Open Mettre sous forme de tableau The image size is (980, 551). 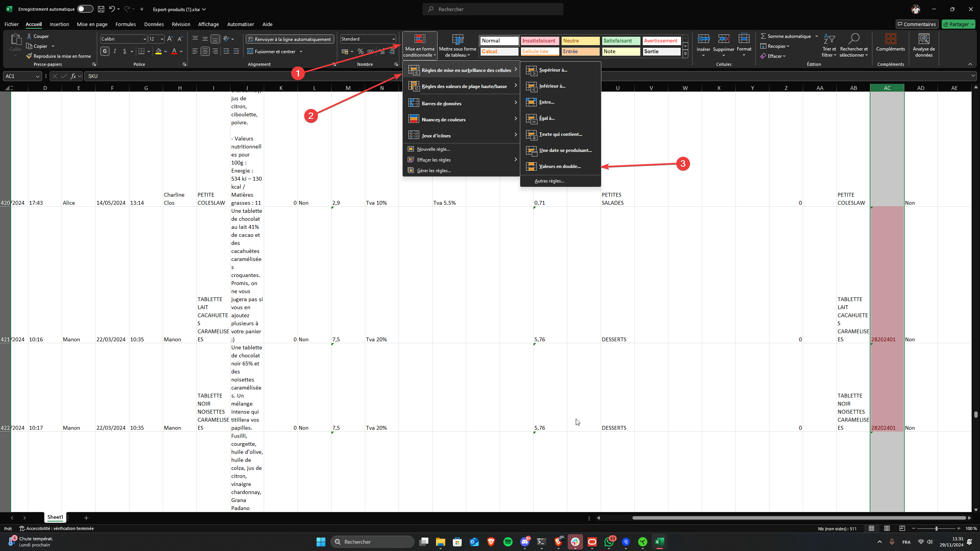(x=457, y=46)
